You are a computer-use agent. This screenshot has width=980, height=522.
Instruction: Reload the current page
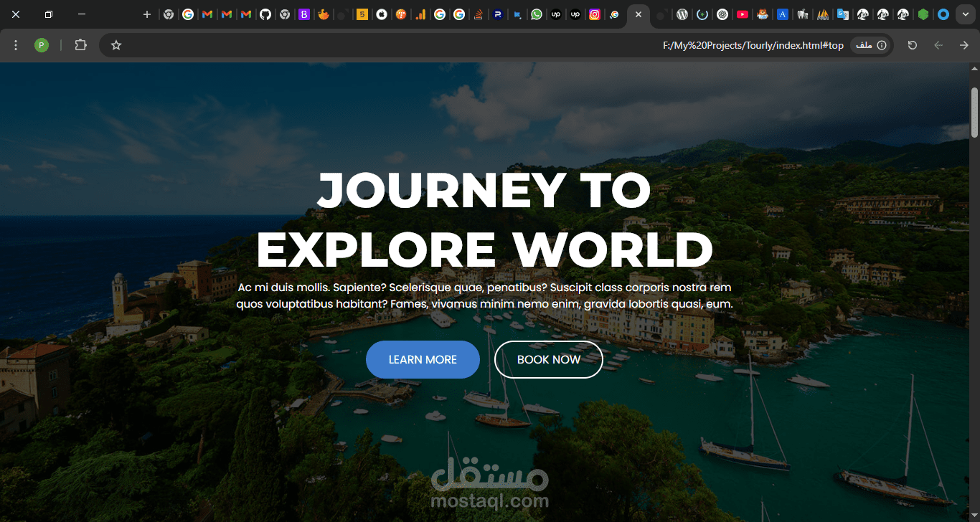(913, 45)
